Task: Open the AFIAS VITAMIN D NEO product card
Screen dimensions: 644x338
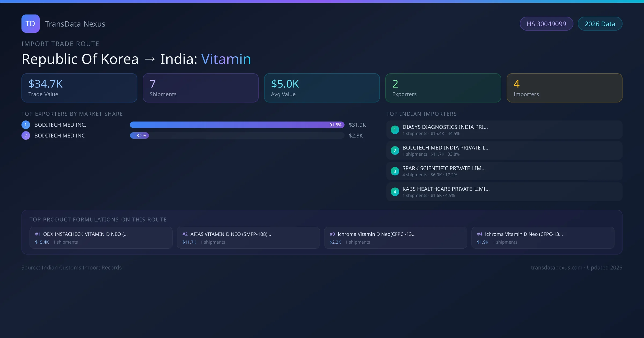Action: click(248, 238)
